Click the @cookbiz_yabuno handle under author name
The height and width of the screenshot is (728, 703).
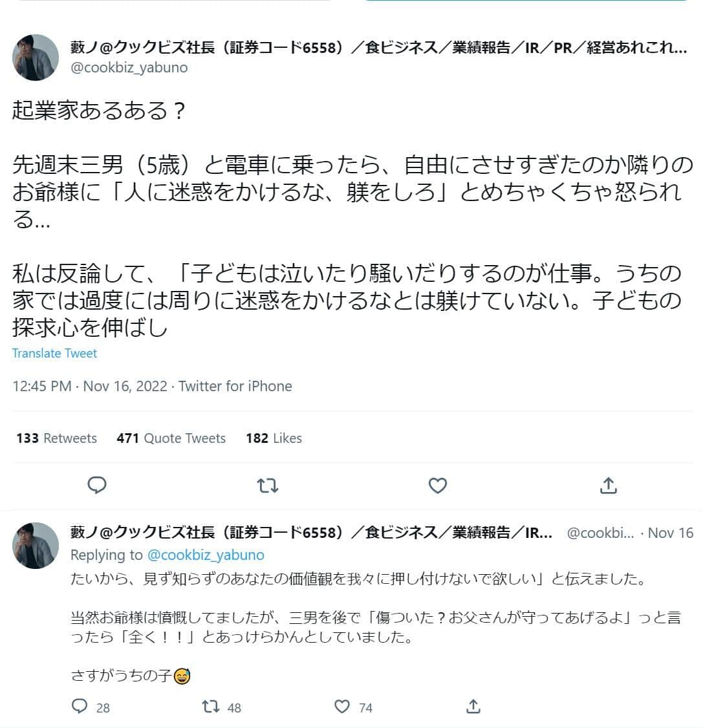(x=129, y=67)
